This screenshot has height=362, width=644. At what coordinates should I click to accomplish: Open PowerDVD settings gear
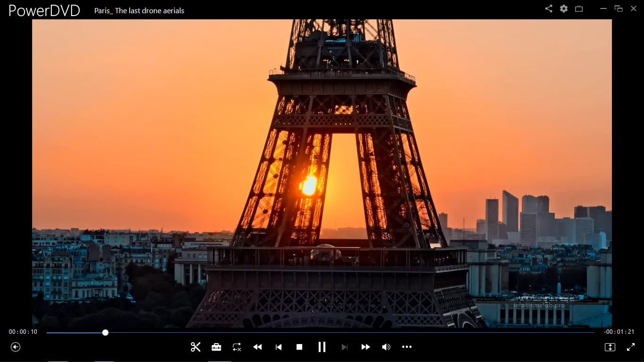(x=564, y=8)
